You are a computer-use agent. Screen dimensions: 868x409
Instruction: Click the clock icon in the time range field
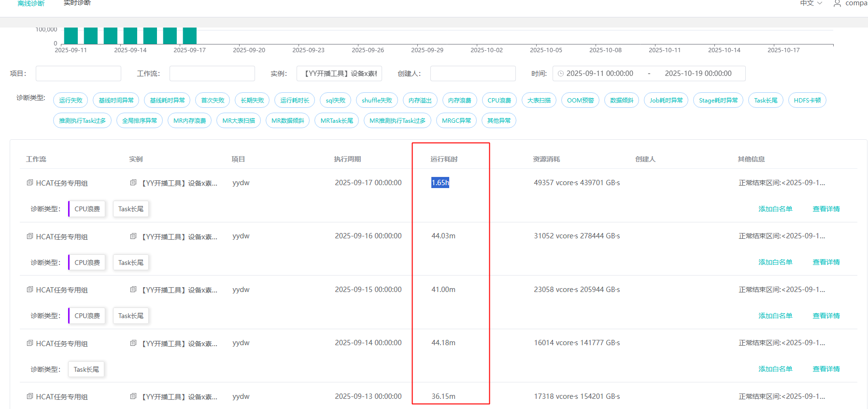[561, 73]
